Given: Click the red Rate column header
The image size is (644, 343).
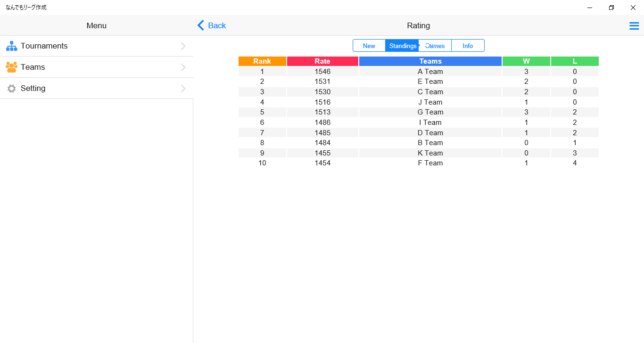Looking at the screenshot, I should coord(322,61).
